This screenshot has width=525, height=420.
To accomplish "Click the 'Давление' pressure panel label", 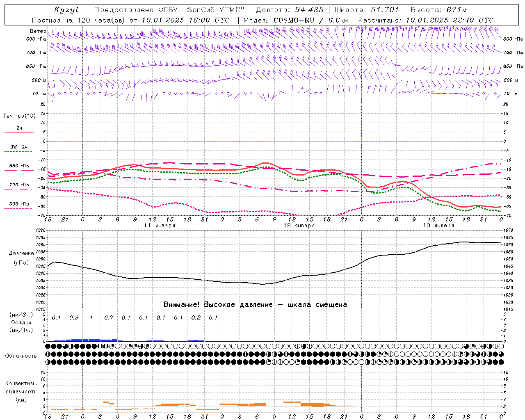I will pos(21,253).
